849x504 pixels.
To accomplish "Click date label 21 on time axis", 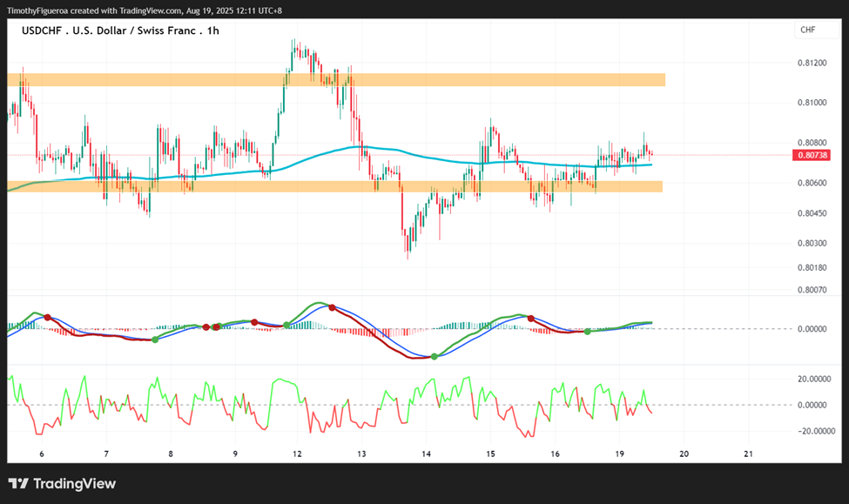I will click(748, 454).
